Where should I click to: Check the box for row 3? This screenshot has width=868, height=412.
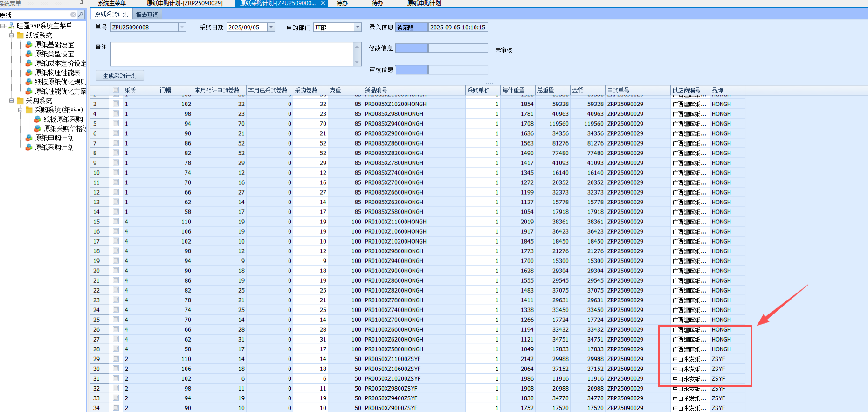(x=116, y=104)
